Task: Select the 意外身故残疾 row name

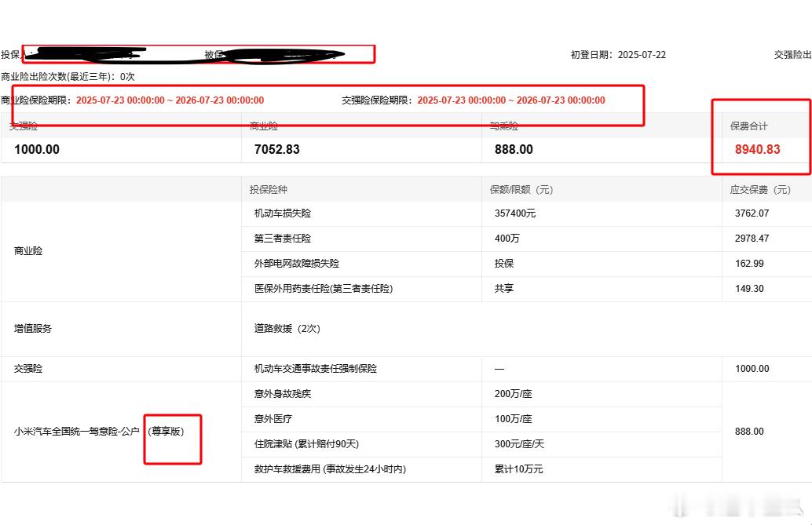Action: (x=282, y=394)
